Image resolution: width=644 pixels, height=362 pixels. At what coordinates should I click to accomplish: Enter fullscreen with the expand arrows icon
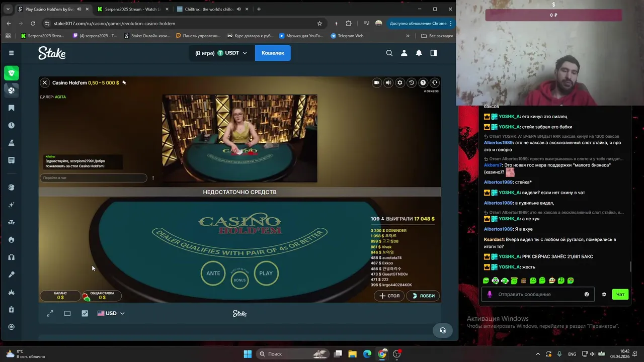coord(50,313)
